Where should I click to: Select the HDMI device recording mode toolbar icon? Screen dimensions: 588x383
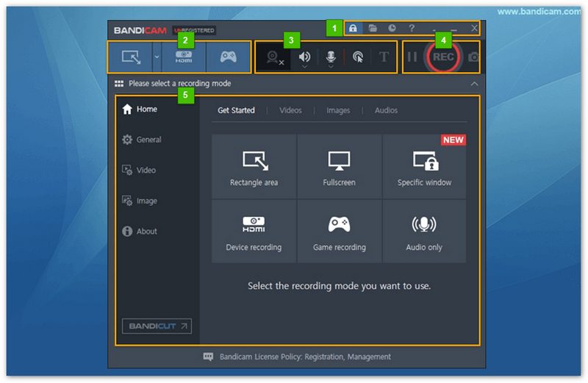tap(184, 57)
